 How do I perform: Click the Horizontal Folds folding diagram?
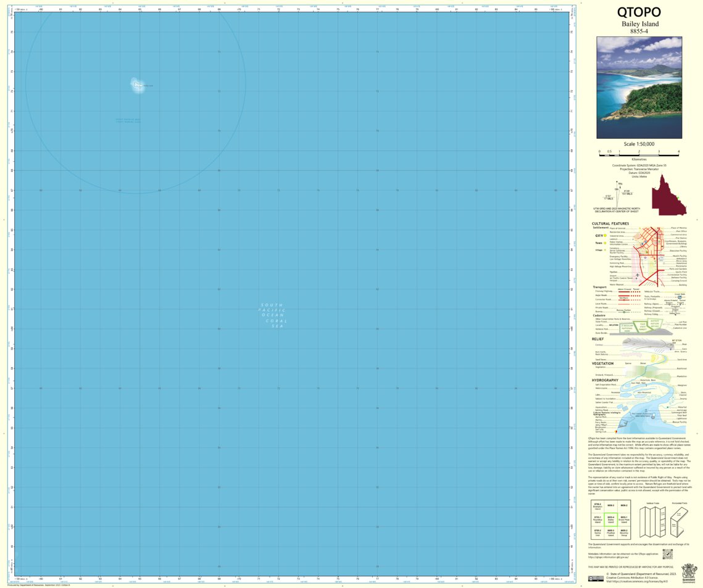click(679, 523)
